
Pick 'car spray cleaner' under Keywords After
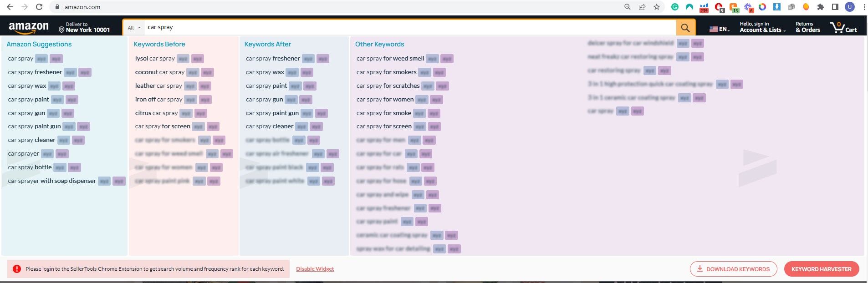[x=270, y=126]
